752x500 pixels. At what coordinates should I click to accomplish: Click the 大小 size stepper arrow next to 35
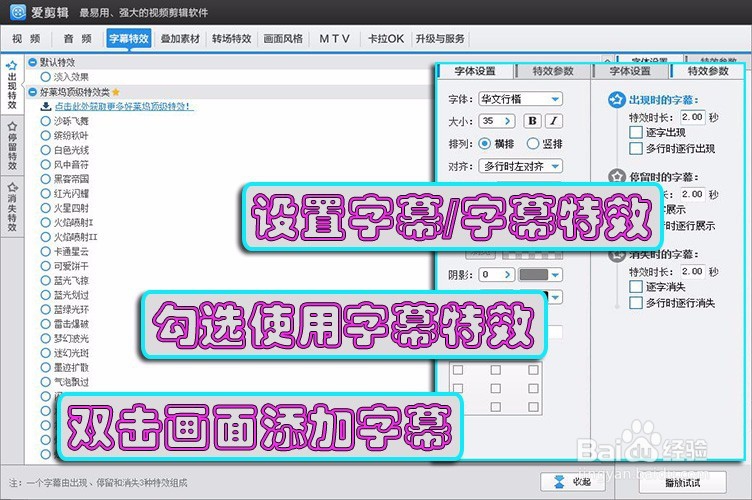(508, 121)
